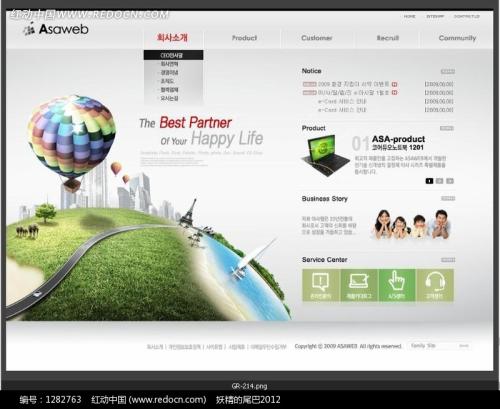The width and height of the screenshot is (500, 409).
Task: Switch to the second product slide indicator
Action: click(440, 181)
